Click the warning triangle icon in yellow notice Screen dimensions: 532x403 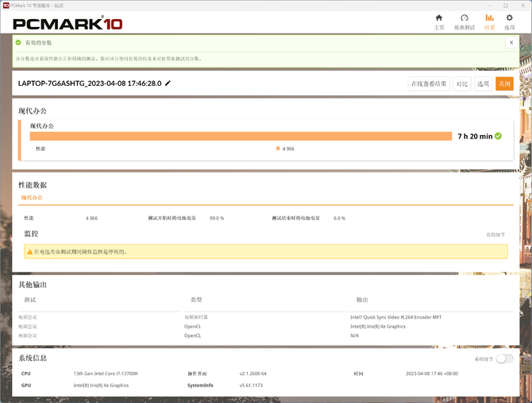tap(30, 252)
